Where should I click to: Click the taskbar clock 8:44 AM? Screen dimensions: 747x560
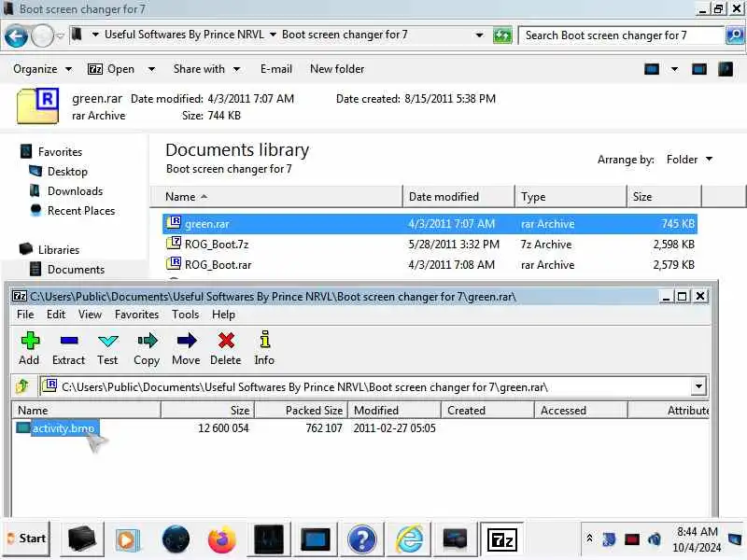(x=697, y=532)
